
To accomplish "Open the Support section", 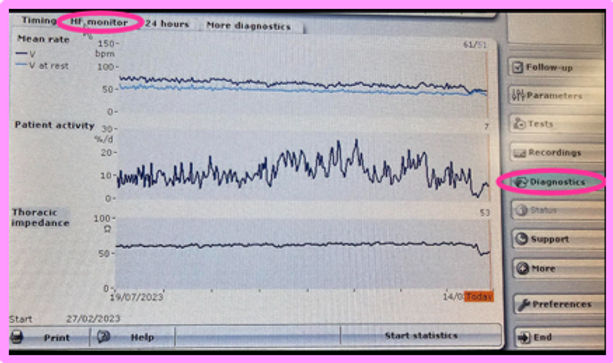I will click(x=557, y=239).
